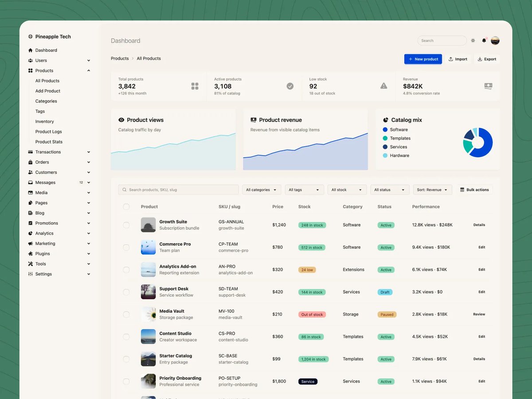Click the Settings sliders icon in sidebar
The width and height of the screenshot is (532, 399).
30,274
